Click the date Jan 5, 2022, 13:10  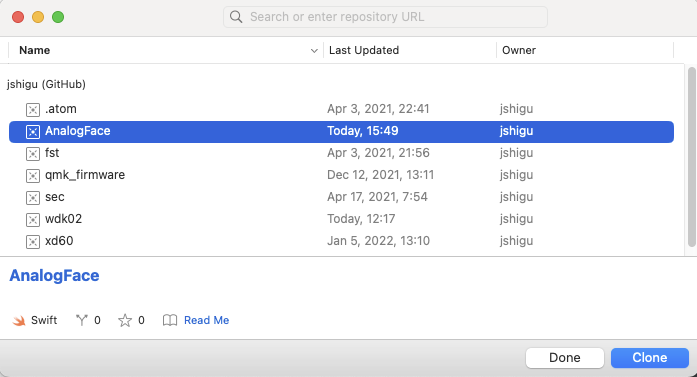(378, 241)
